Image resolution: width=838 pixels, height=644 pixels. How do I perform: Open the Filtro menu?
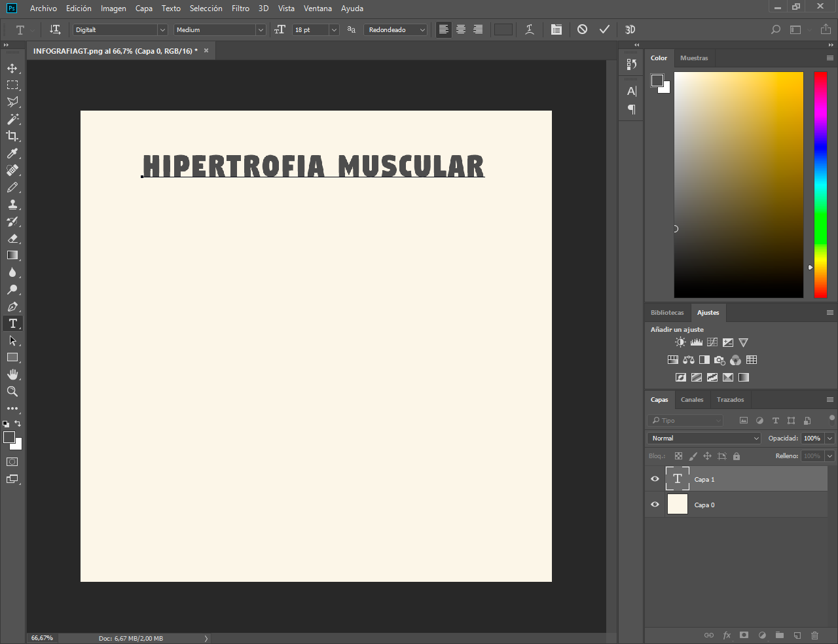(240, 9)
